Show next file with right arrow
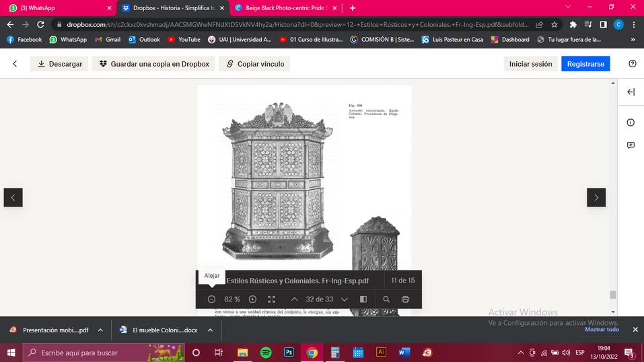 [x=596, y=198]
